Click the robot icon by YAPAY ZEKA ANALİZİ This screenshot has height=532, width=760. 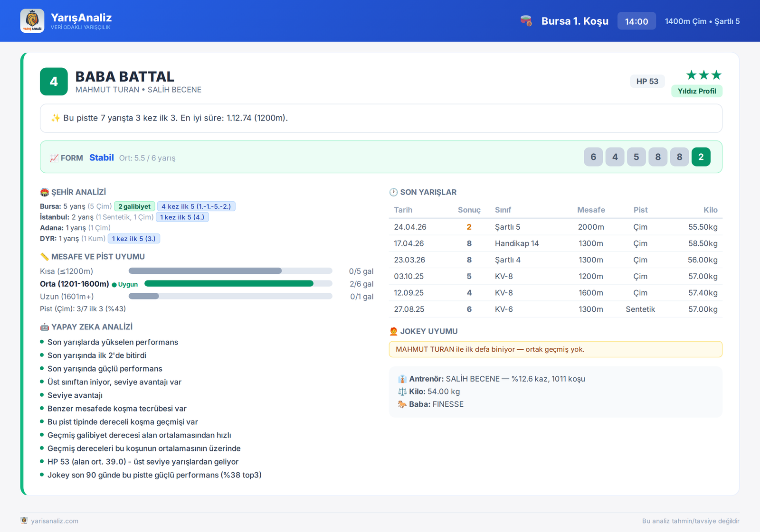45,327
